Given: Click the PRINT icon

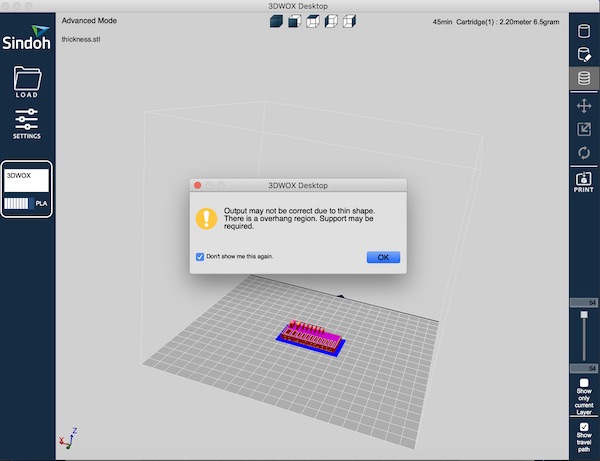Looking at the screenshot, I should [x=584, y=182].
